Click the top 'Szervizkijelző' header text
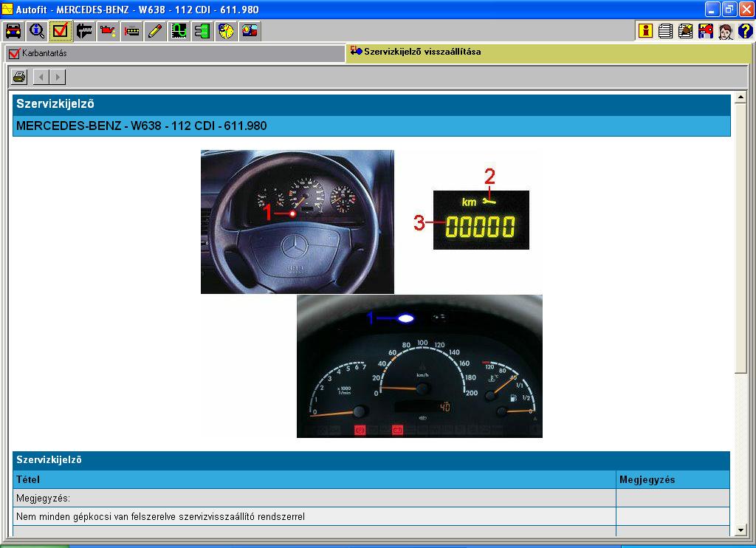Viewport: 756px width, 548px height. pos(55,103)
